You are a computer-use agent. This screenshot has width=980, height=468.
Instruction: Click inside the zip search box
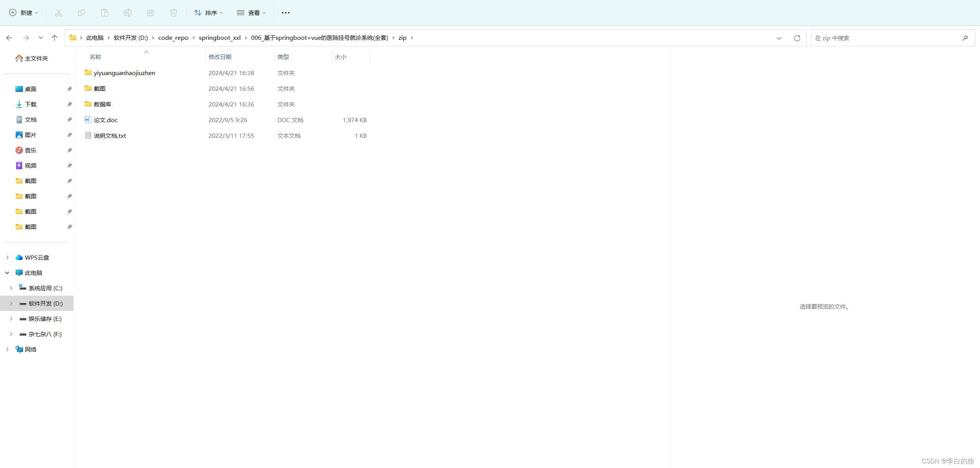coord(882,38)
